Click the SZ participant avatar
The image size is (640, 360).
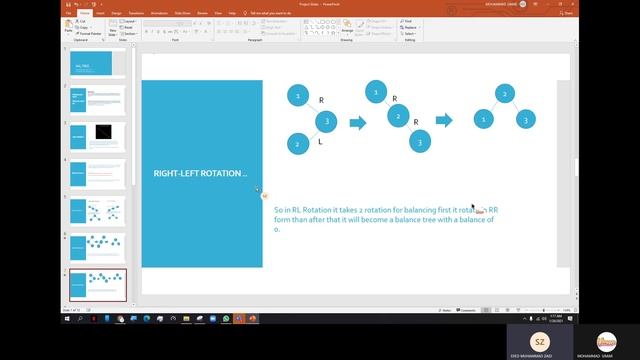pos(540,342)
